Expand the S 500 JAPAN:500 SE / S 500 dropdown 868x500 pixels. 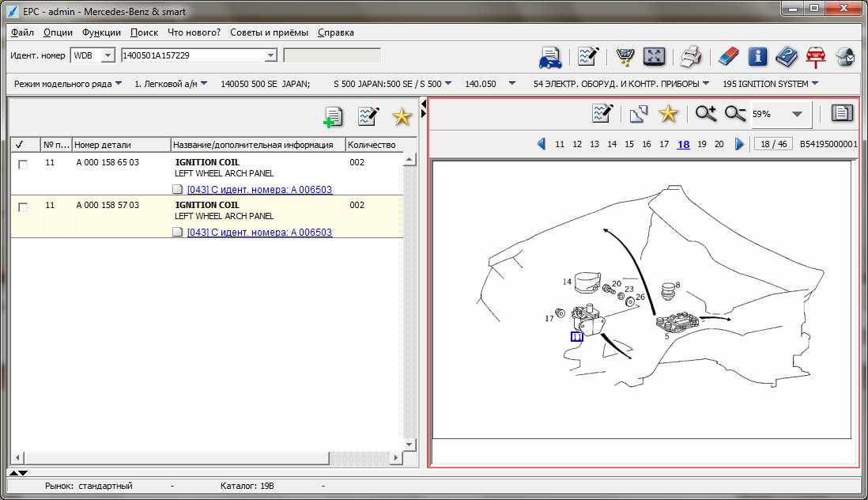pyautogui.click(x=448, y=84)
